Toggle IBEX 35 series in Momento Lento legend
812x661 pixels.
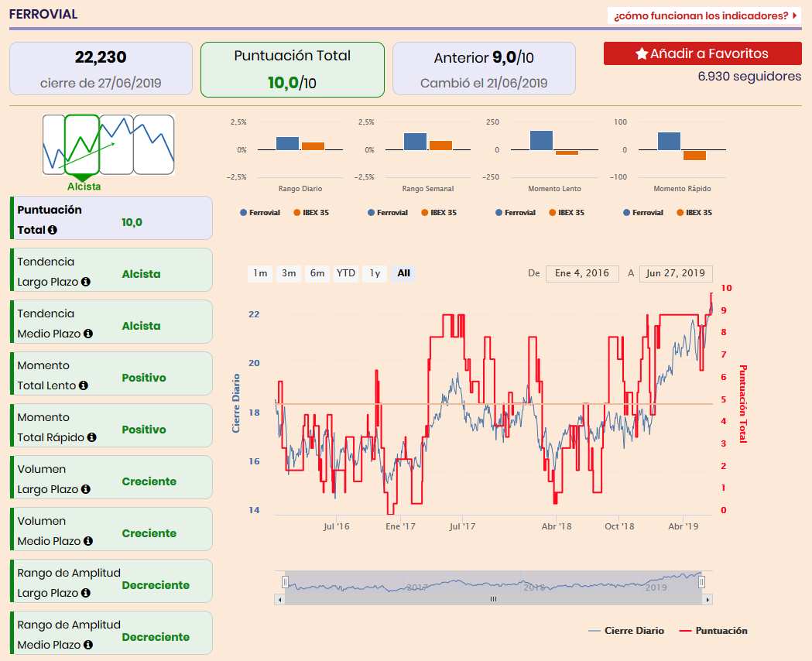[567, 213]
